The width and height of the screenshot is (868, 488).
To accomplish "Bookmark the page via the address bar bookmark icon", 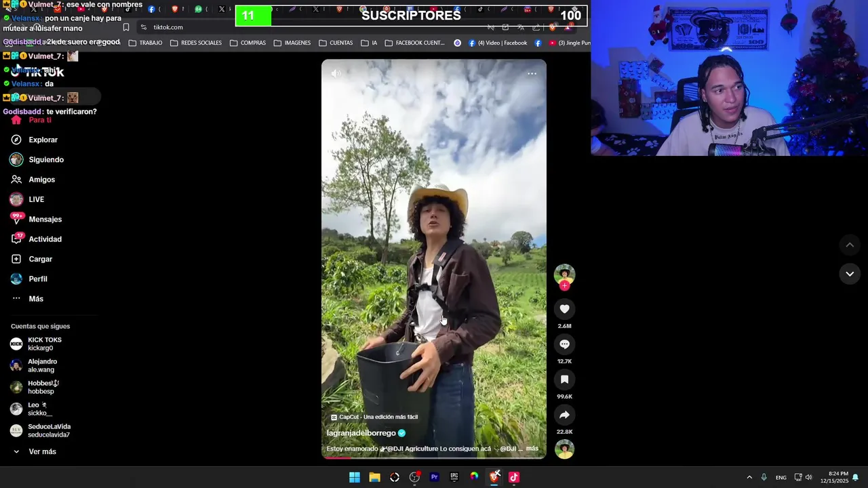I will tap(126, 27).
